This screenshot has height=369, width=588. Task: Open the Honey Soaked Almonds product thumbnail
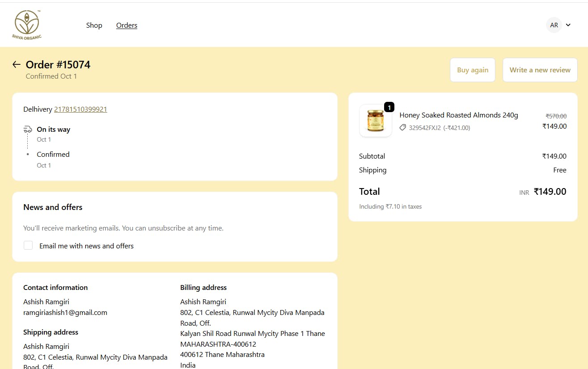[375, 121]
